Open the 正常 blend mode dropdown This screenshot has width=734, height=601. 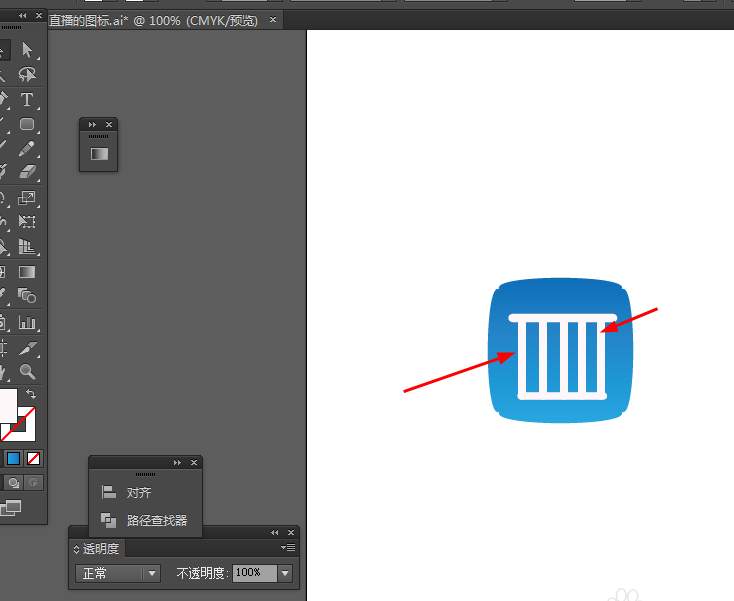118,573
